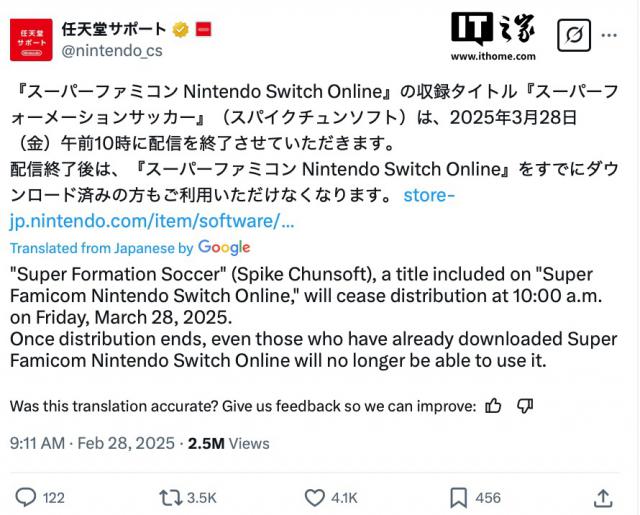640x515 pixels.
Task: Share the tweet via share icon
Action: click(x=603, y=496)
